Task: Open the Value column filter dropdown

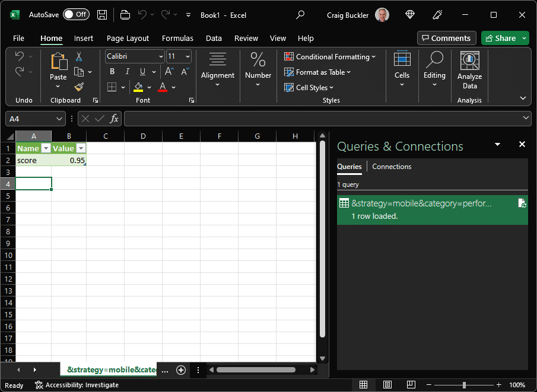Action: 81,148
